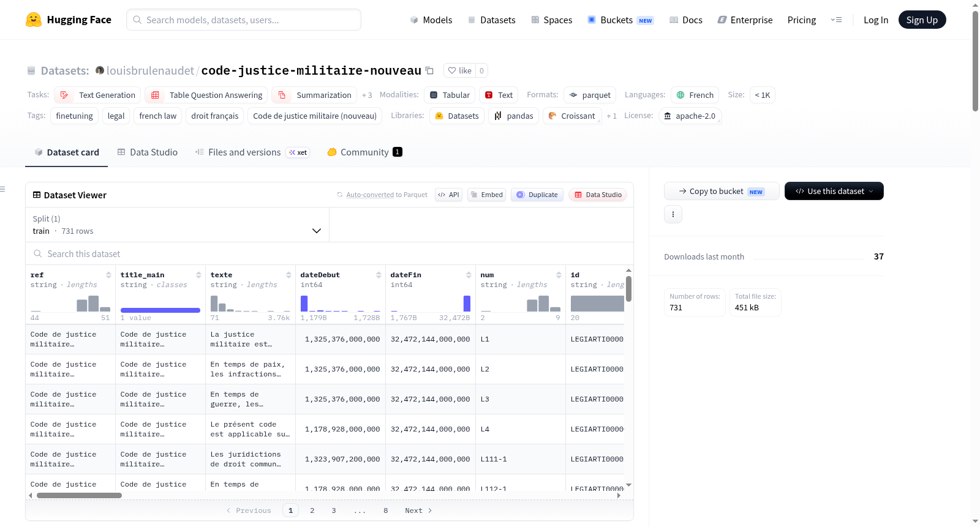The height and width of the screenshot is (527, 980).
Task: Show the +1 additional libraries
Action: pyautogui.click(x=611, y=116)
